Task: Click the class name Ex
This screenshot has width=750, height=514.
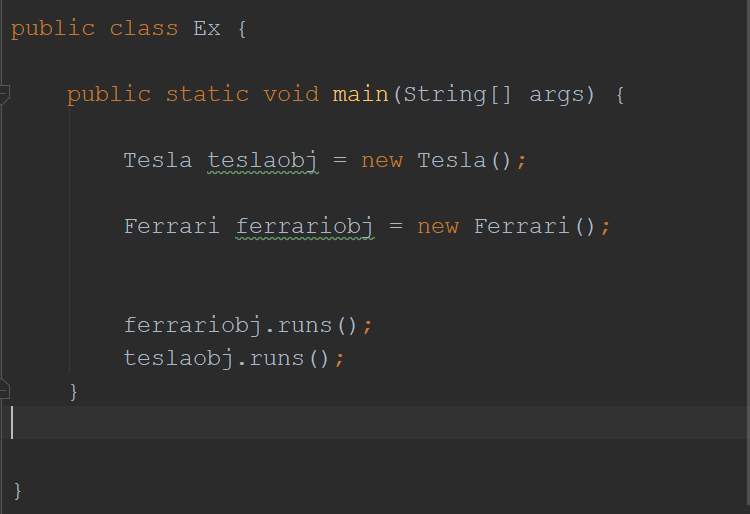Action: (x=206, y=28)
